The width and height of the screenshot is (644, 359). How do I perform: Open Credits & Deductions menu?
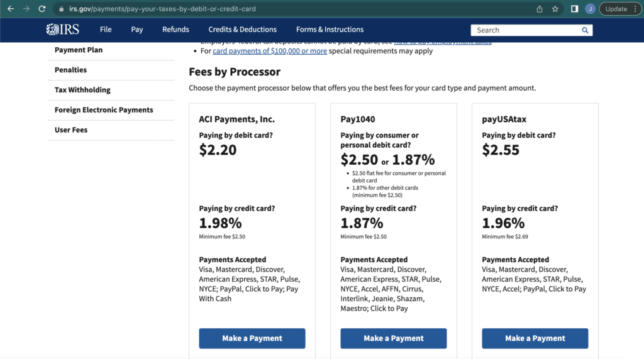click(242, 30)
